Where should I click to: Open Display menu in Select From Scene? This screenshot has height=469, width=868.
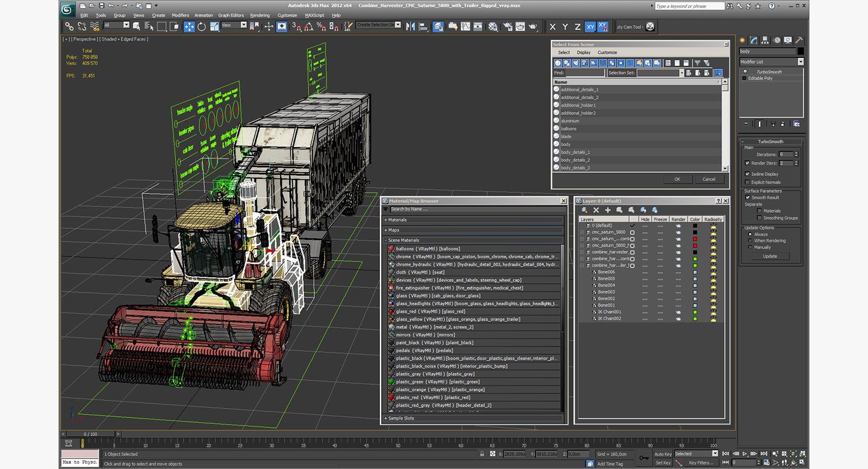584,53
